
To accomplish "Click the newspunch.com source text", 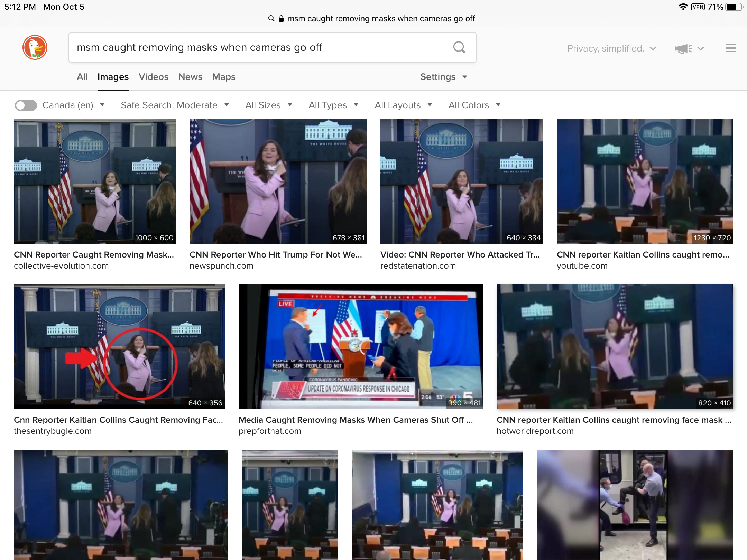I will click(221, 266).
